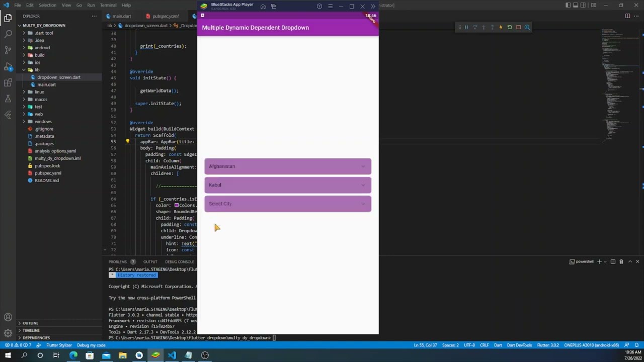Open the Search view in the activity bar
Viewport: 644px width, 362px height.
[x=8, y=34]
